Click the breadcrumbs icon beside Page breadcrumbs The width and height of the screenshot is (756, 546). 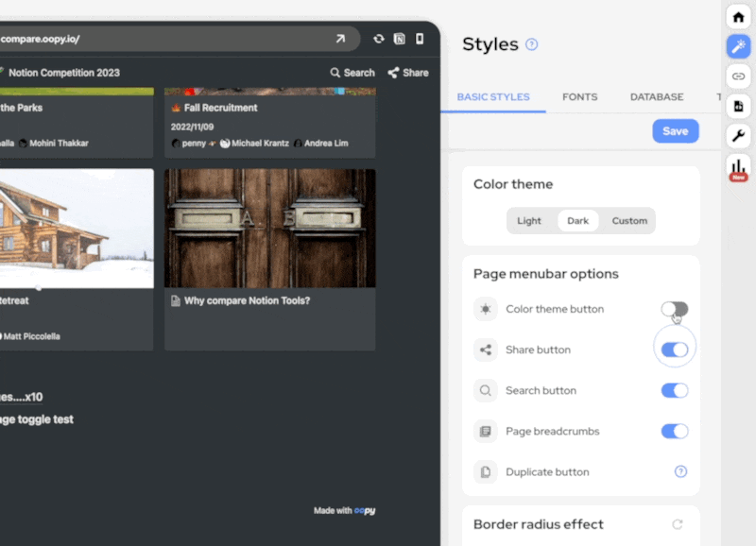coord(486,431)
